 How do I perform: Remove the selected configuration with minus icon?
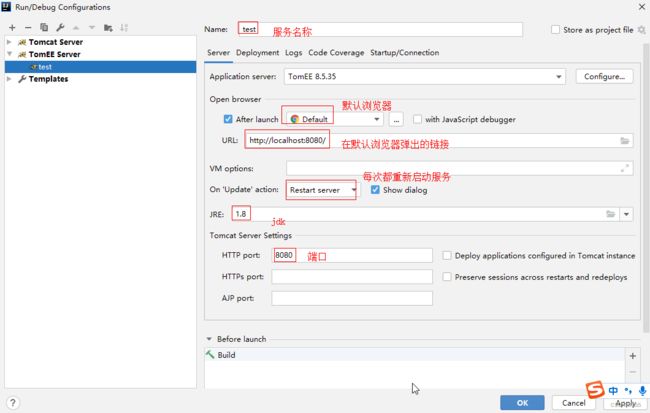[x=28, y=28]
